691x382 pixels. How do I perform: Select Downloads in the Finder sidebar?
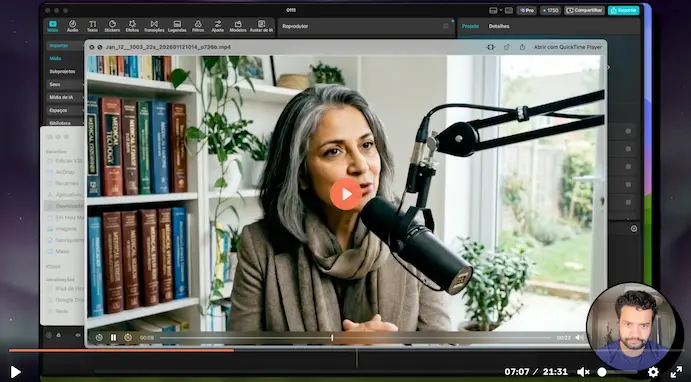point(65,206)
